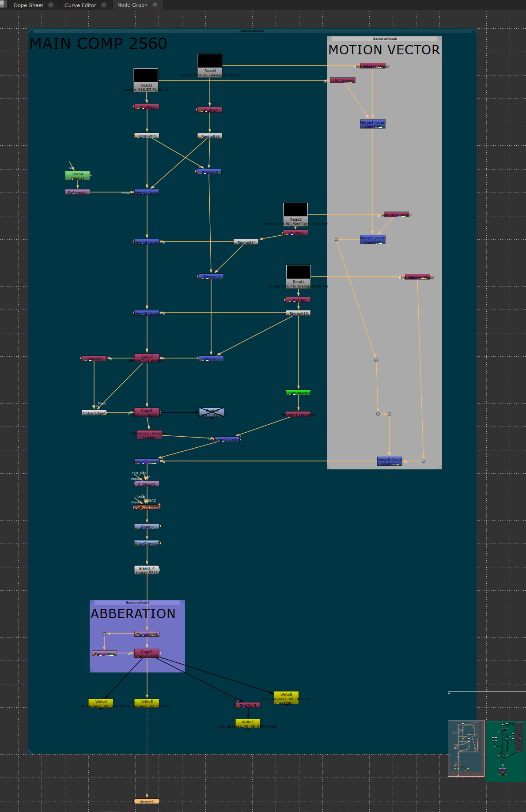Select the PxF_ZDefocus2 node
This screenshot has width=526, height=812.
click(147, 508)
